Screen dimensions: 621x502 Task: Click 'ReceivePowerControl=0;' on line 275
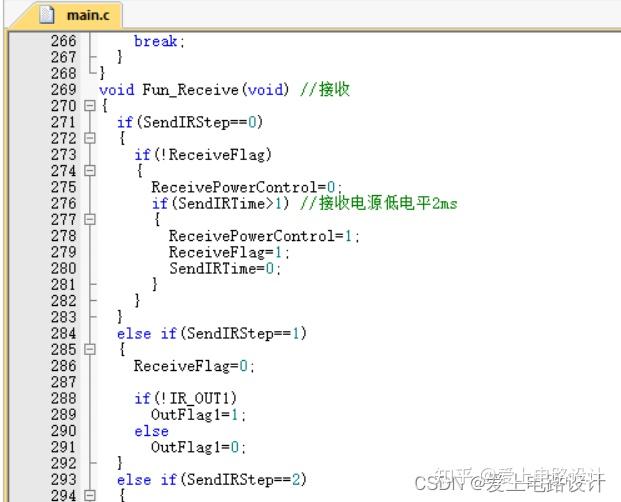click(247, 187)
